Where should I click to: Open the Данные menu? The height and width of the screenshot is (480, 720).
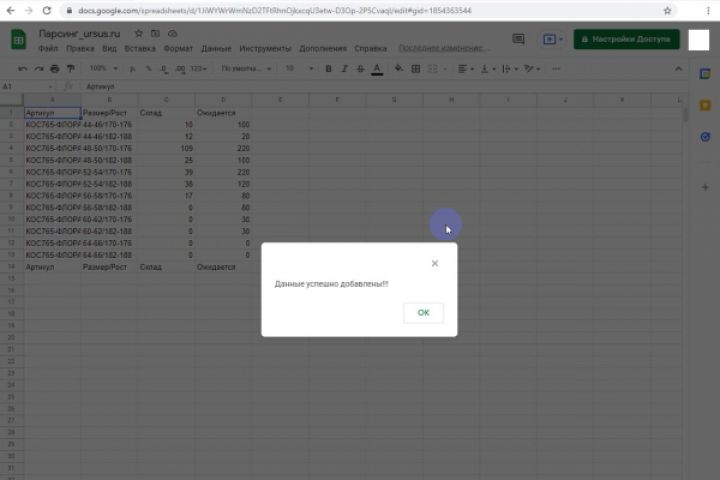tap(216, 48)
